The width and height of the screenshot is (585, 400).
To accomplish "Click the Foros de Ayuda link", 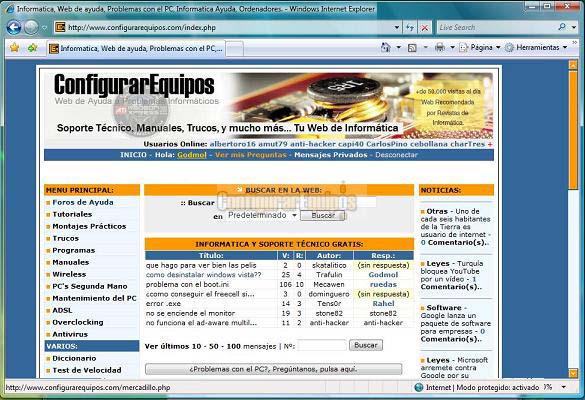I will 83,202.
